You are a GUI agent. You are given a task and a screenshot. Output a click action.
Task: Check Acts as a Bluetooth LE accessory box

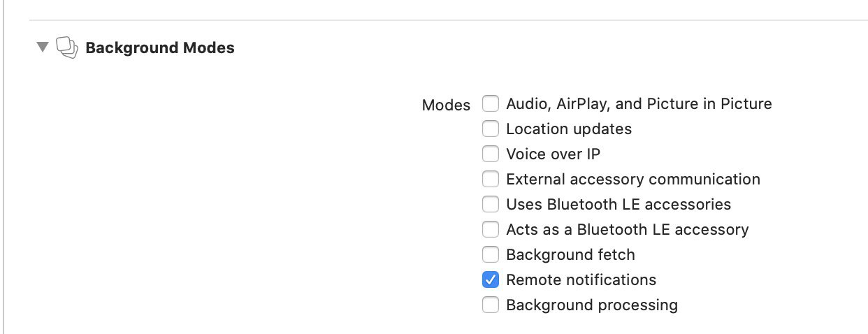491,229
